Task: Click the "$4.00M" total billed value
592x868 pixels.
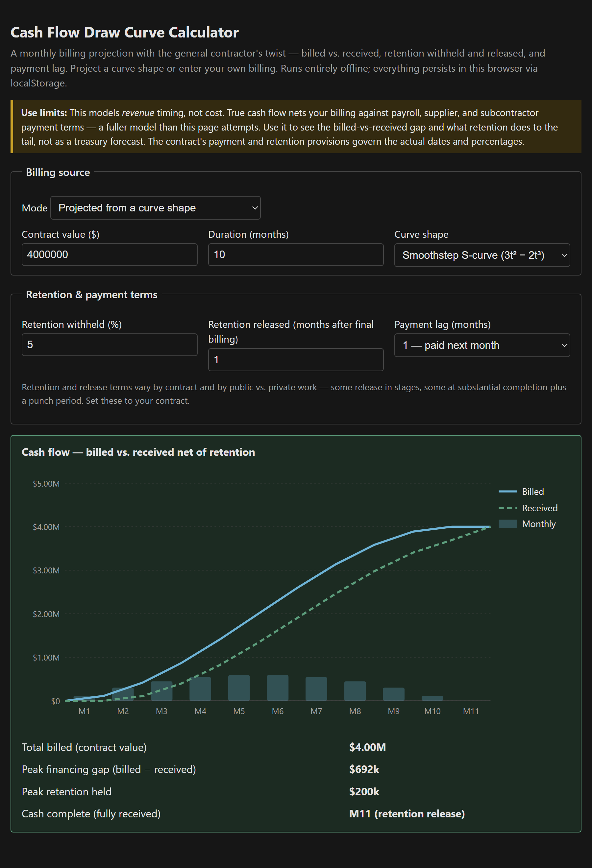Action: 367,747
